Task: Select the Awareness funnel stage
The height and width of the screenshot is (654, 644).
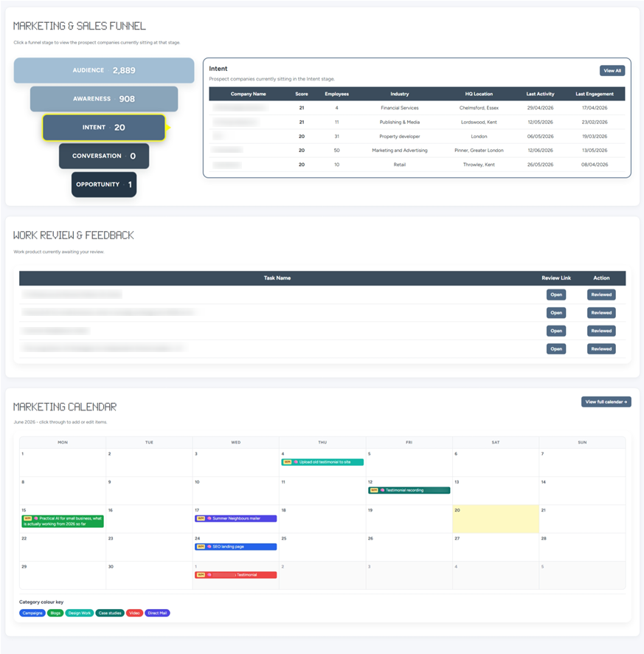Action: click(x=104, y=99)
